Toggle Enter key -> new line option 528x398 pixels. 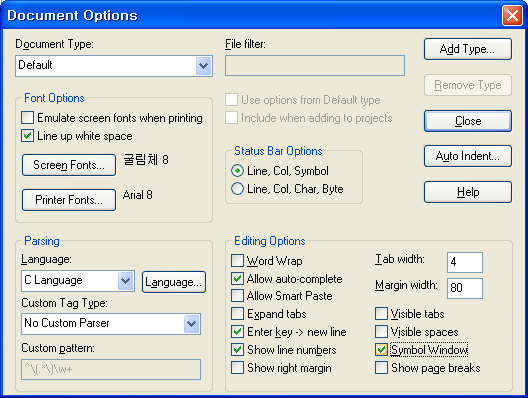click(x=237, y=332)
